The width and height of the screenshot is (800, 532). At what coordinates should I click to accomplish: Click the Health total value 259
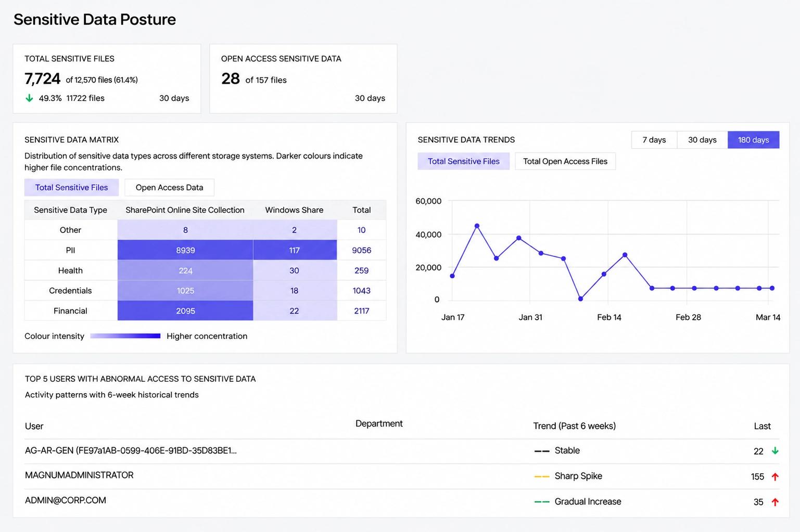[x=362, y=270]
